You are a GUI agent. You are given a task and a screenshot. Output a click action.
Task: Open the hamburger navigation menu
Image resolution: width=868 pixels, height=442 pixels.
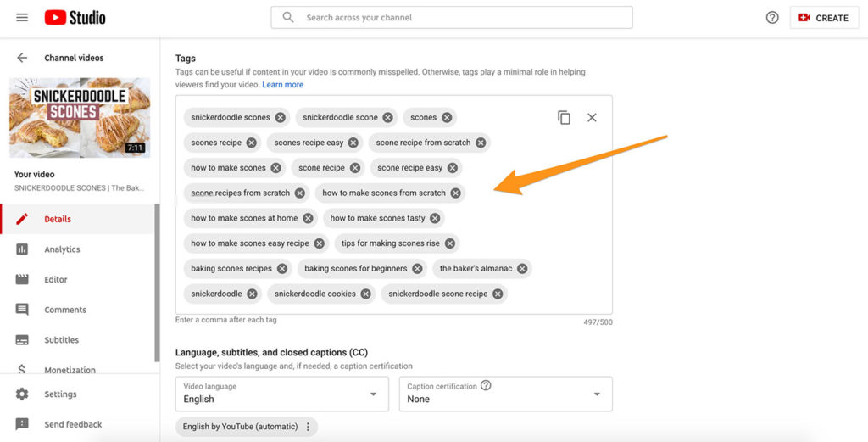tap(22, 18)
